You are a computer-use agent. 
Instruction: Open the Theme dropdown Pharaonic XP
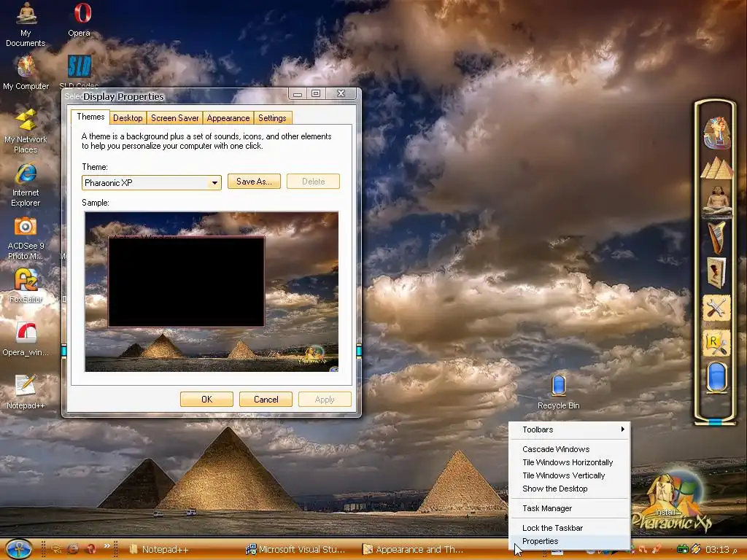click(x=152, y=183)
